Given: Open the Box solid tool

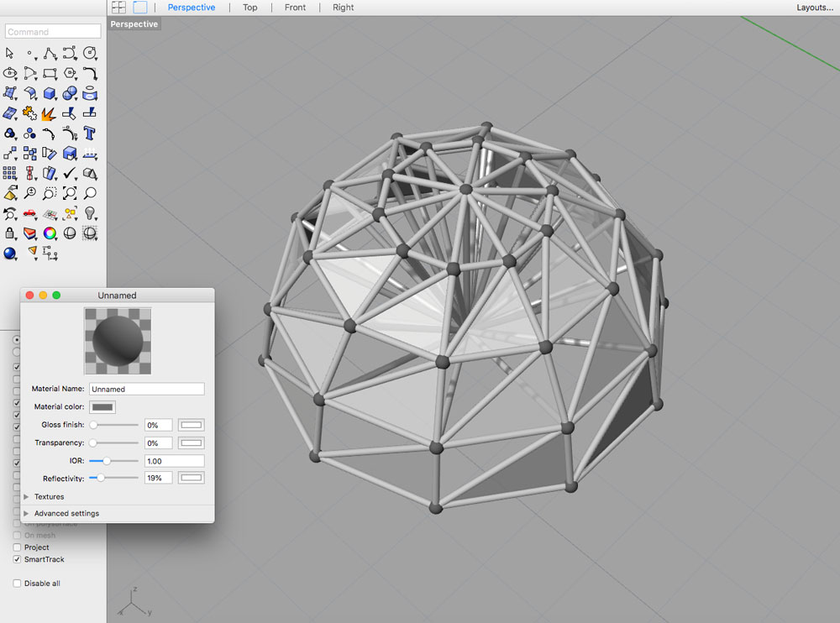Looking at the screenshot, I should 50,93.
